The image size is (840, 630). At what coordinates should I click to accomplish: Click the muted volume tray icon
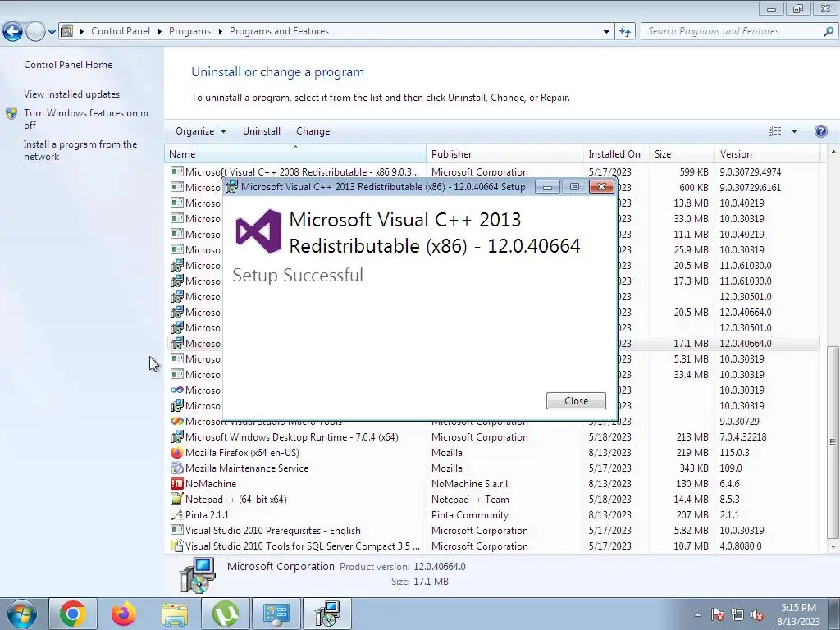point(757,615)
